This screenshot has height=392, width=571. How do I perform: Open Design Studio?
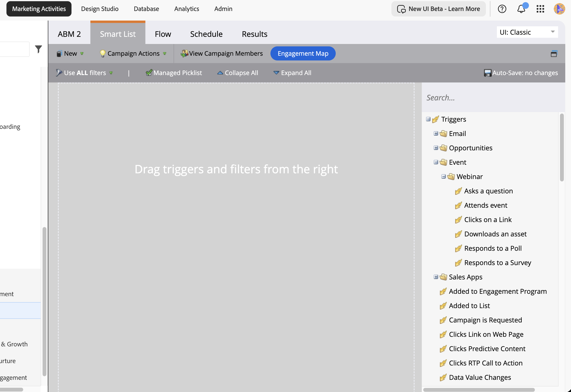click(100, 9)
